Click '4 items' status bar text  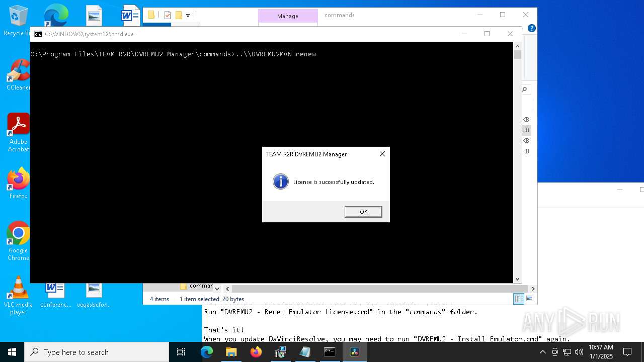coord(159,299)
